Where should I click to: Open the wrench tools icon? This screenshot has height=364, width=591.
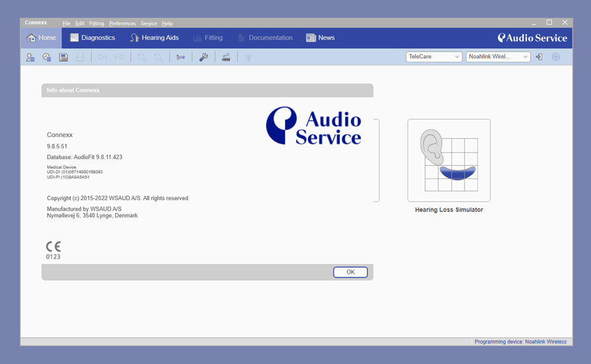point(204,57)
